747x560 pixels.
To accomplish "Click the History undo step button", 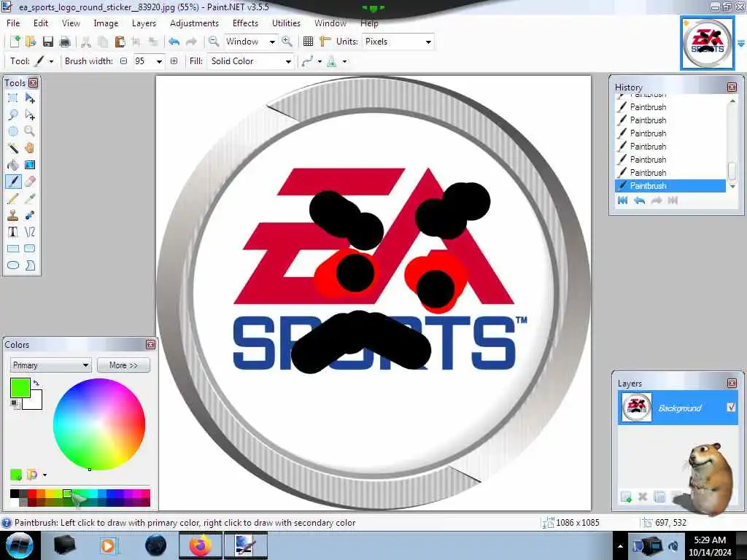I will [639, 201].
